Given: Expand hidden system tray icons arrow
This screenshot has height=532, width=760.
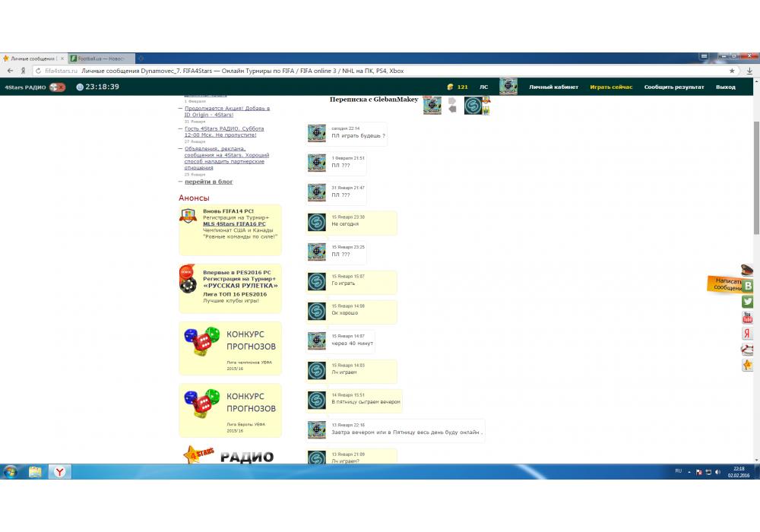Looking at the screenshot, I should [689, 472].
